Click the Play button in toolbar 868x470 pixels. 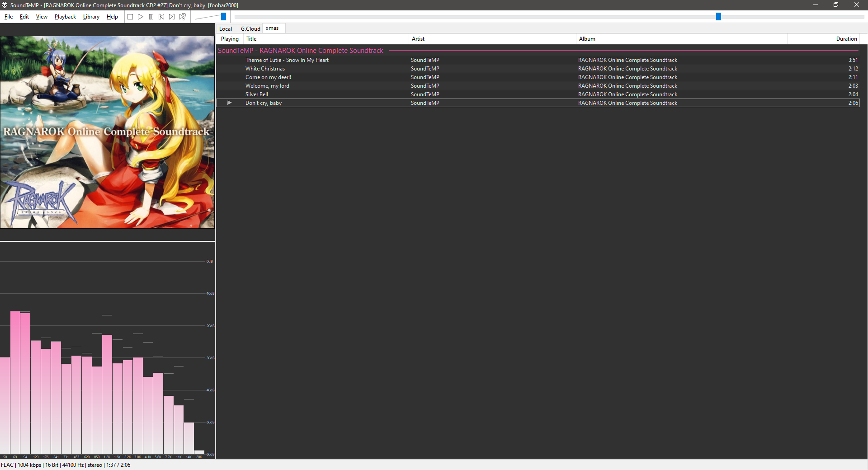click(x=141, y=17)
